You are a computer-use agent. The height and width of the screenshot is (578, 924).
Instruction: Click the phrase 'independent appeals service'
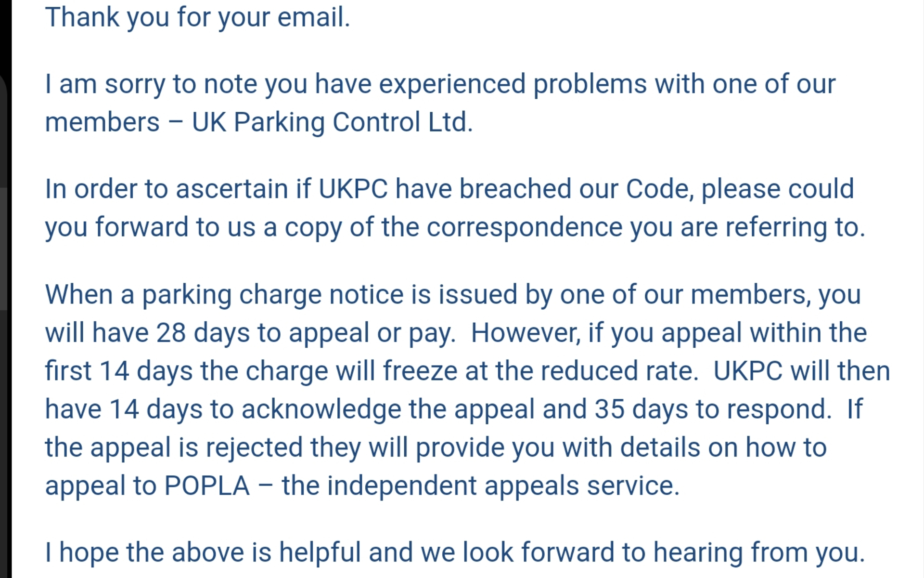pos(503,486)
